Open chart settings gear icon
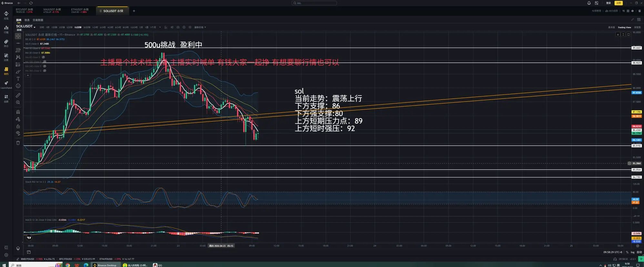Image resolution: width=644 pixels, height=267 pixels. [x=632, y=11]
